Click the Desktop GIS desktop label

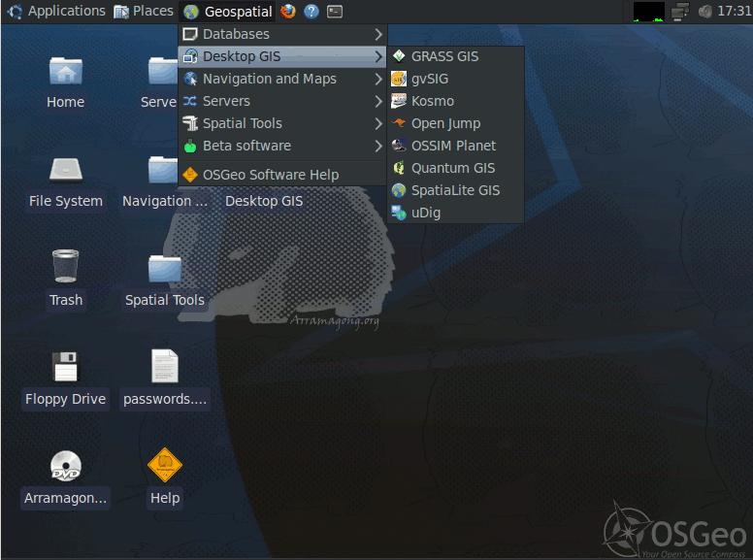[264, 201]
